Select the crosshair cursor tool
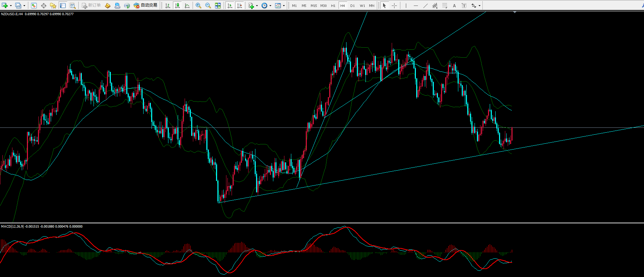This screenshot has height=277, width=644. (394, 6)
